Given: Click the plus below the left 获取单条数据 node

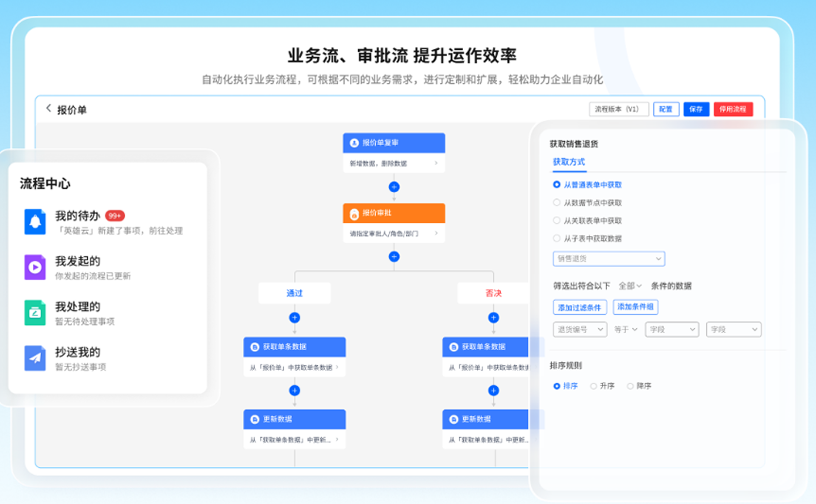Looking at the screenshot, I should (295, 390).
